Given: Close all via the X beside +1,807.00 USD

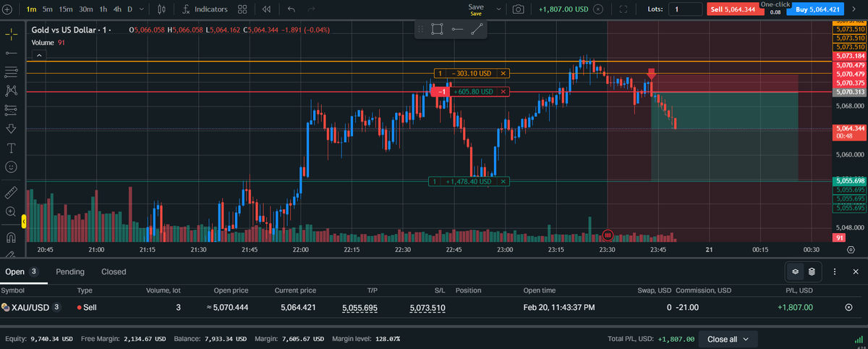Looking at the screenshot, I should [x=597, y=9].
